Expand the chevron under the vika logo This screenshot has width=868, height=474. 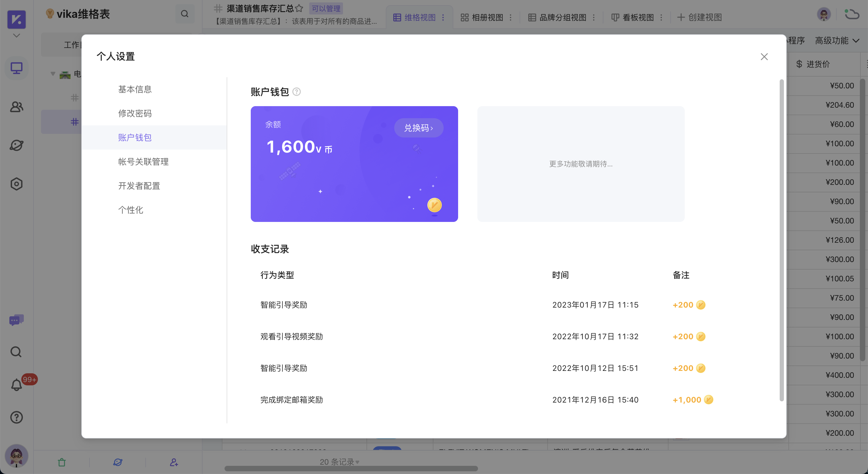16,35
